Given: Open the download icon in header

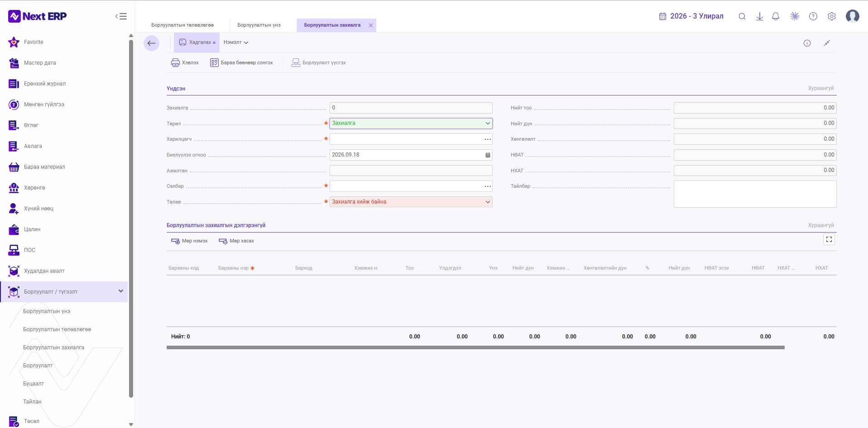Looking at the screenshot, I should coord(760,16).
